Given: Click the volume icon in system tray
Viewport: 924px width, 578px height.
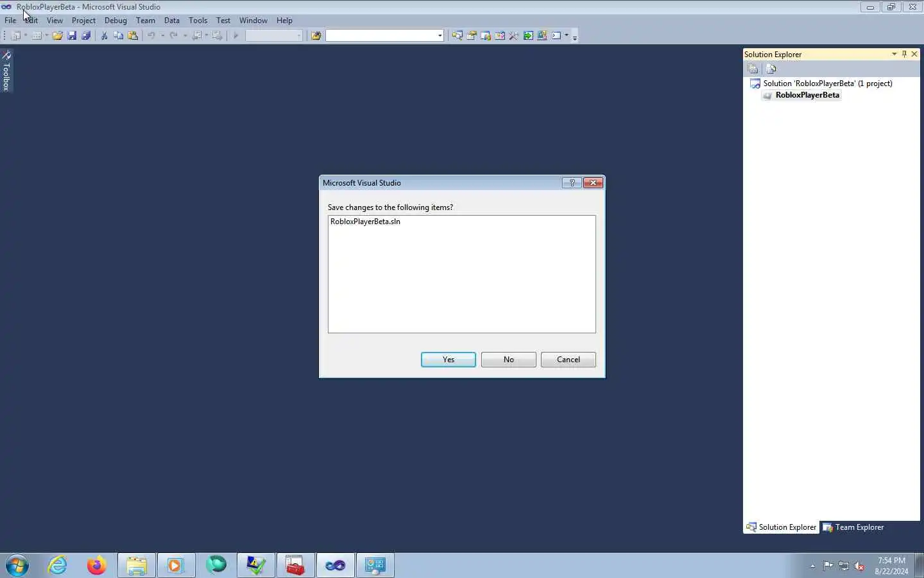Looking at the screenshot, I should pos(859,566).
